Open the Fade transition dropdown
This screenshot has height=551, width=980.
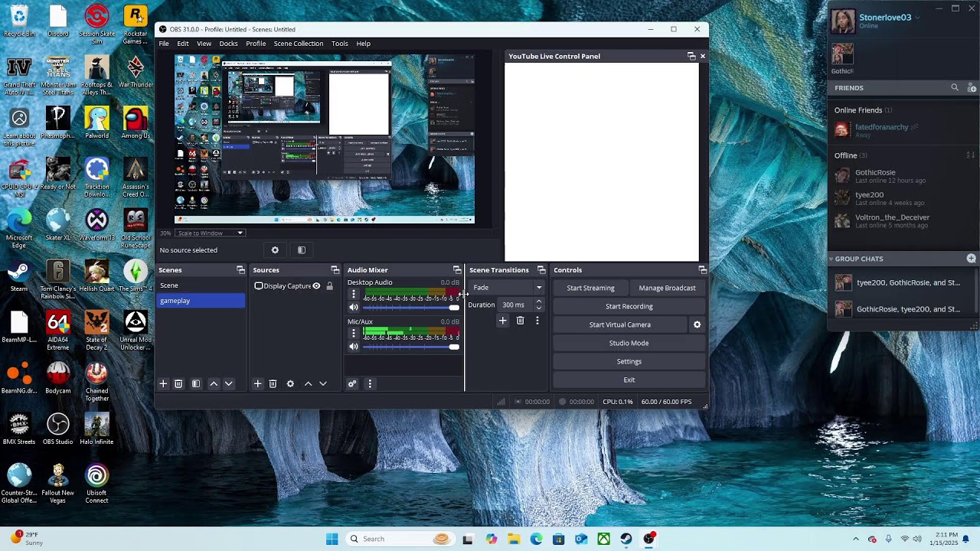point(507,288)
